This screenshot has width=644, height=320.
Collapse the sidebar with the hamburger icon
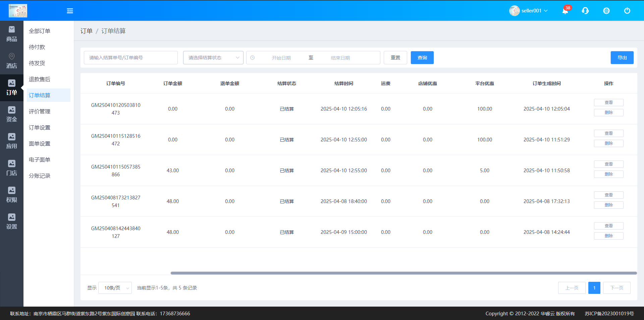pyautogui.click(x=70, y=11)
